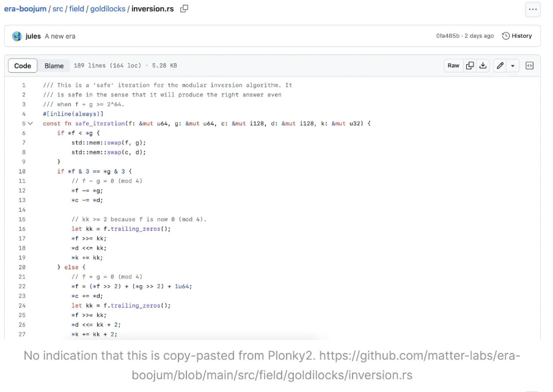Expand more edit options dropdown arrow
Image resolution: width=553 pixels, height=392 pixels.
513,66
